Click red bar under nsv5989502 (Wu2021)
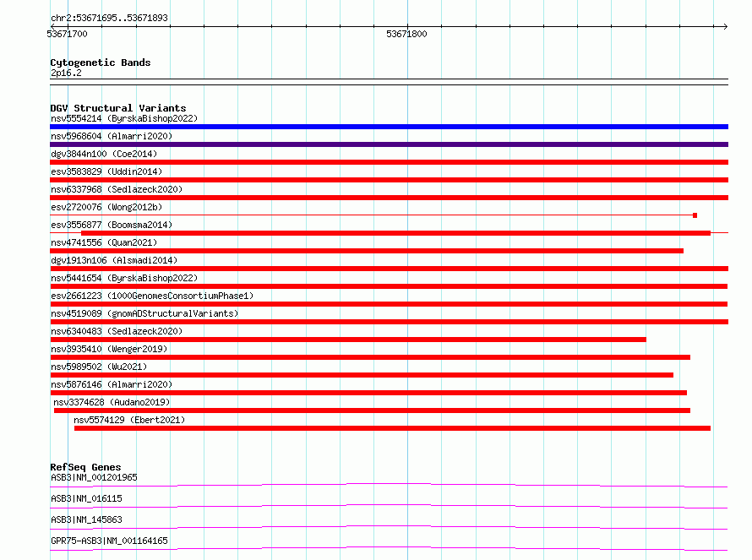This screenshot has width=752, height=560. 362,375
